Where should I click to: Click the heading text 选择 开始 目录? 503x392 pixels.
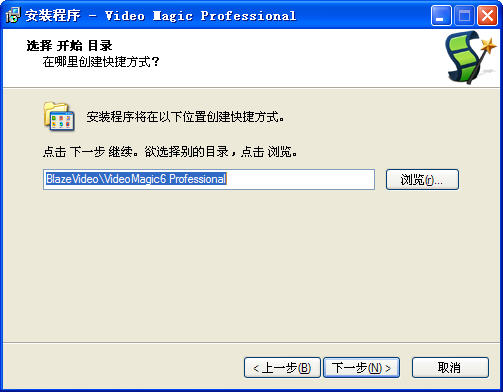69,46
